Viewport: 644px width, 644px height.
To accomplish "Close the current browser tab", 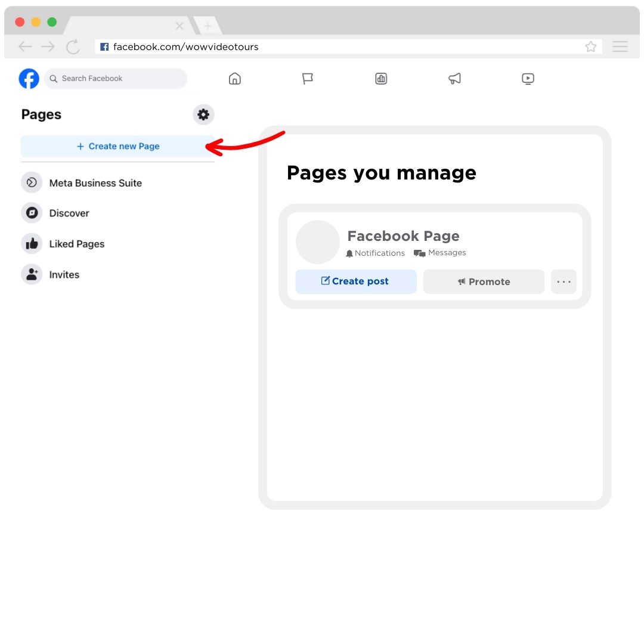I will click(179, 26).
